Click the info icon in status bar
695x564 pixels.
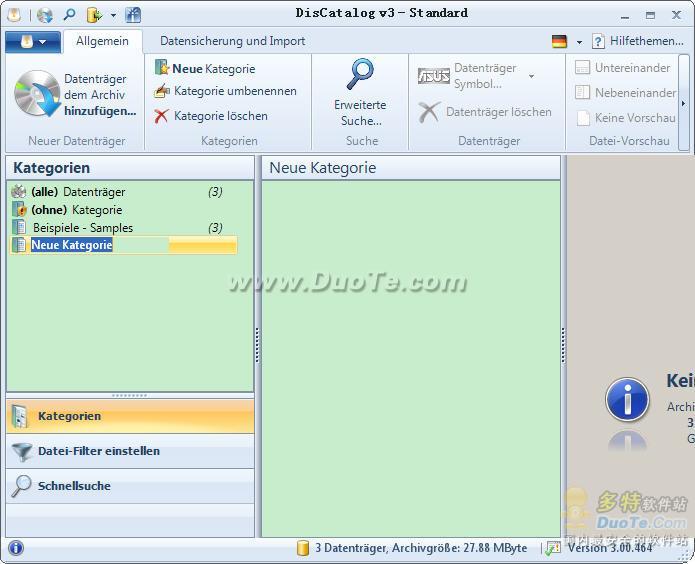click(16, 548)
